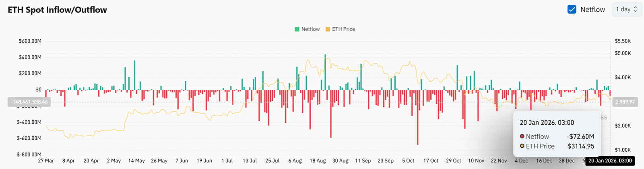Click the 27 Mar x-axis date label
644x169 pixels.
pos(46,161)
